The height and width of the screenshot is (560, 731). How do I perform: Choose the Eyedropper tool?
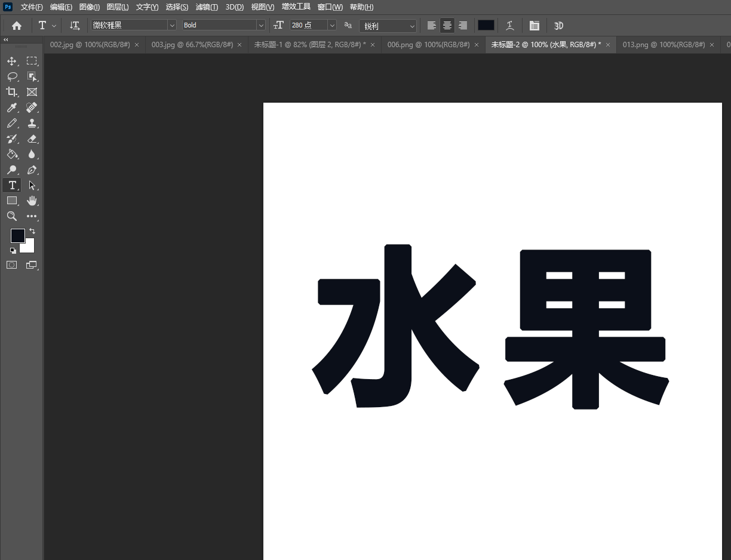pos(11,107)
